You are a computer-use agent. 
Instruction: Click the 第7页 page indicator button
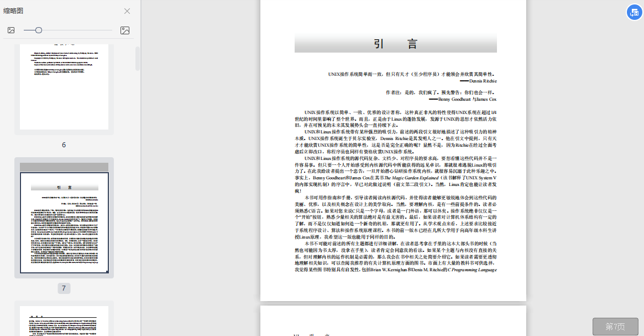pyautogui.click(x=615, y=327)
